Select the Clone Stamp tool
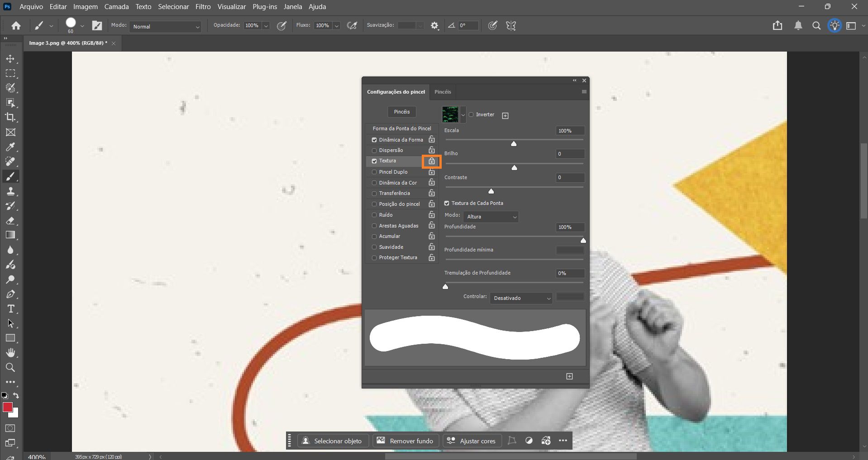 [11, 190]
